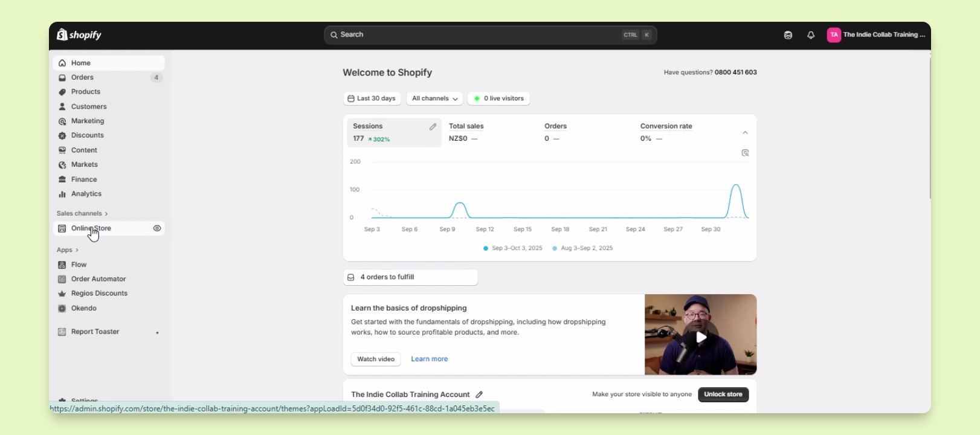Click the Customers person icon
Image resolution: width=980 pixels, height=435 pixels.
(62, 106)
